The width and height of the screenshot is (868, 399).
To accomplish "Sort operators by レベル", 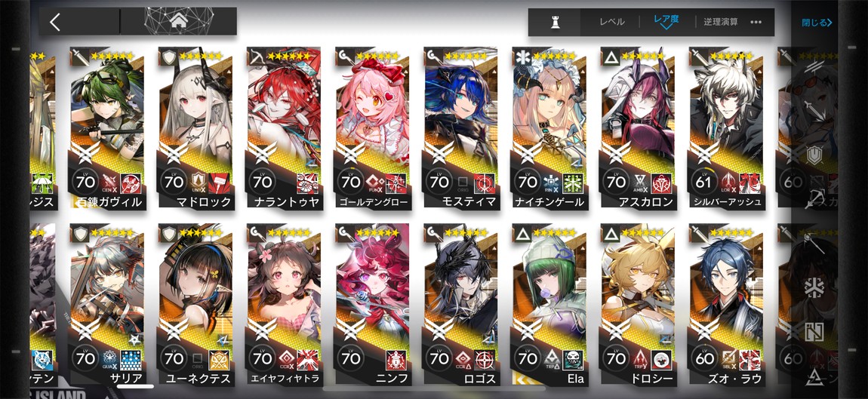I will click(611, 22).
